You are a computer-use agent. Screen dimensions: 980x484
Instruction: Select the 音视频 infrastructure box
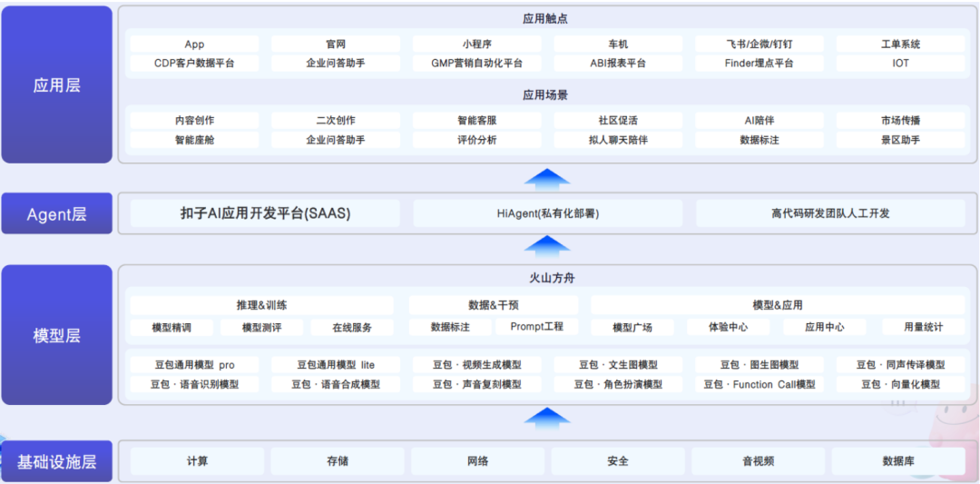pos(758,461)
